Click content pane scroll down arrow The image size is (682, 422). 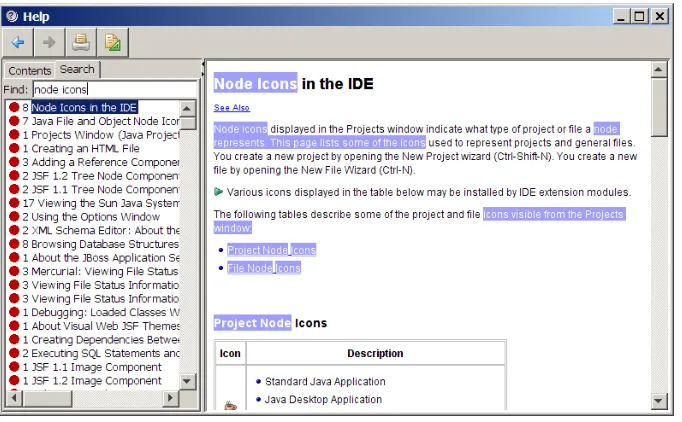tap(659, 401)
